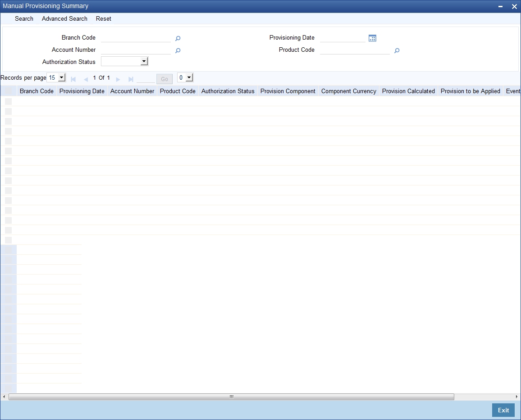Go to last page of records
This screenshot has height=420, width=521.
[131, 79]
